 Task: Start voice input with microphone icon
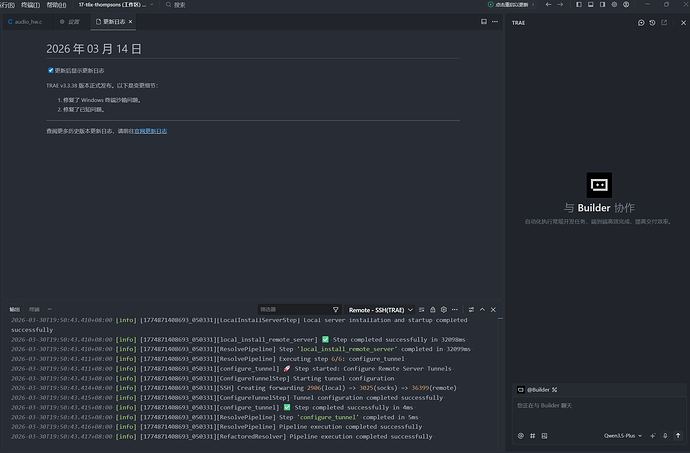coord(665,436)
